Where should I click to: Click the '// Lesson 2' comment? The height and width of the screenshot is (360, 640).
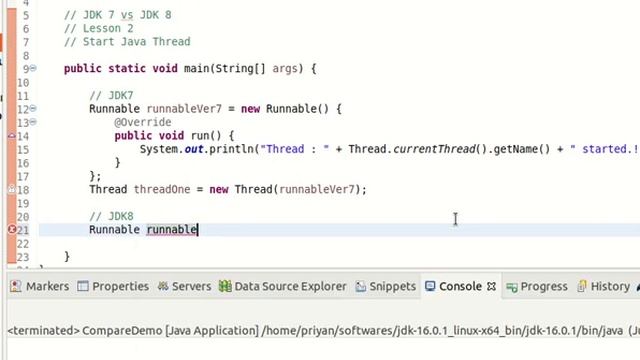pos(99,29)
